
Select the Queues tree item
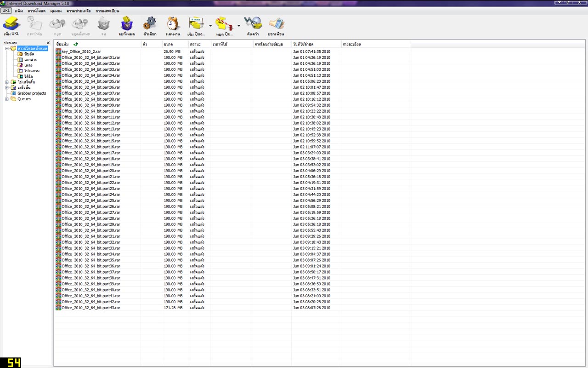point(24,99)
